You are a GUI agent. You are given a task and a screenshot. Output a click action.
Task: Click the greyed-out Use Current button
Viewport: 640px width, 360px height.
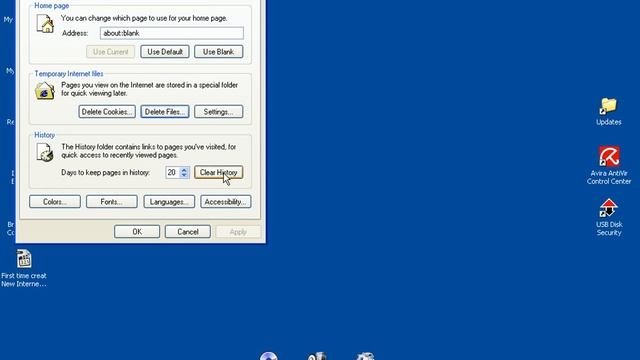point(110,52)
